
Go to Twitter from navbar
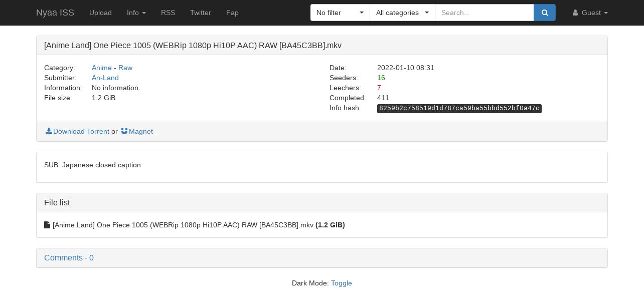click(201, 13)
